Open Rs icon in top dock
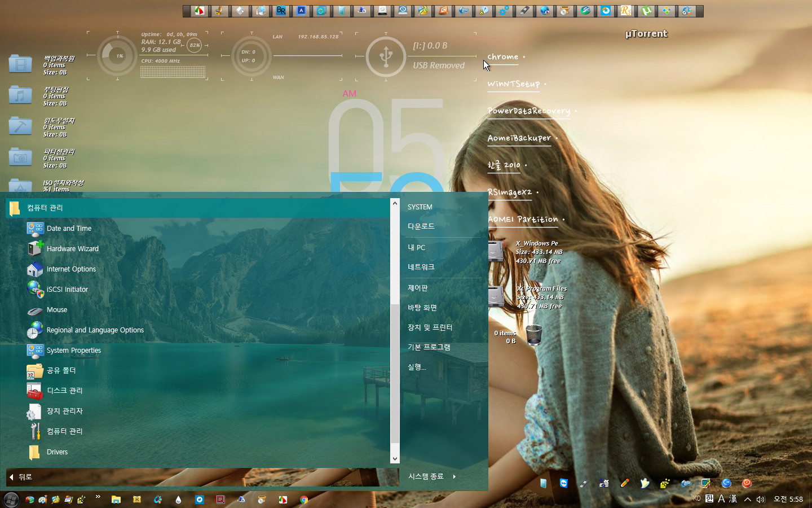 [626, 11]
